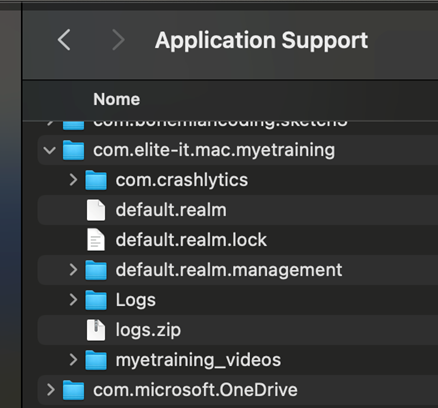Select the logs.zip archive icon
The image size is (438, 408).
(96, 330)
